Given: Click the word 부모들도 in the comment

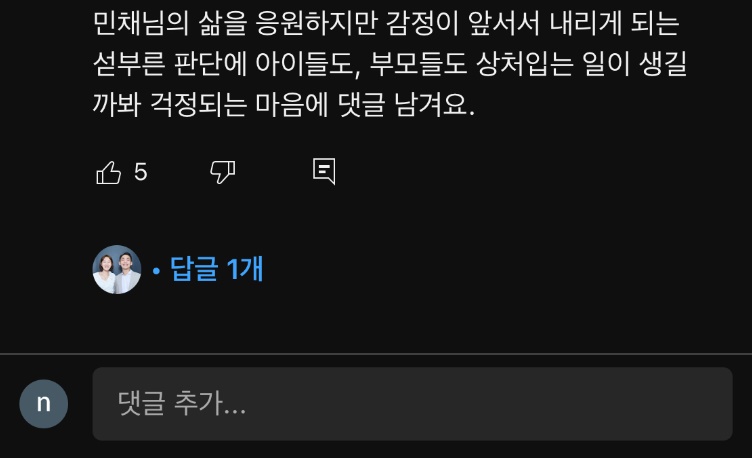Looking at the screenshot, I should [x=418, y=64].
